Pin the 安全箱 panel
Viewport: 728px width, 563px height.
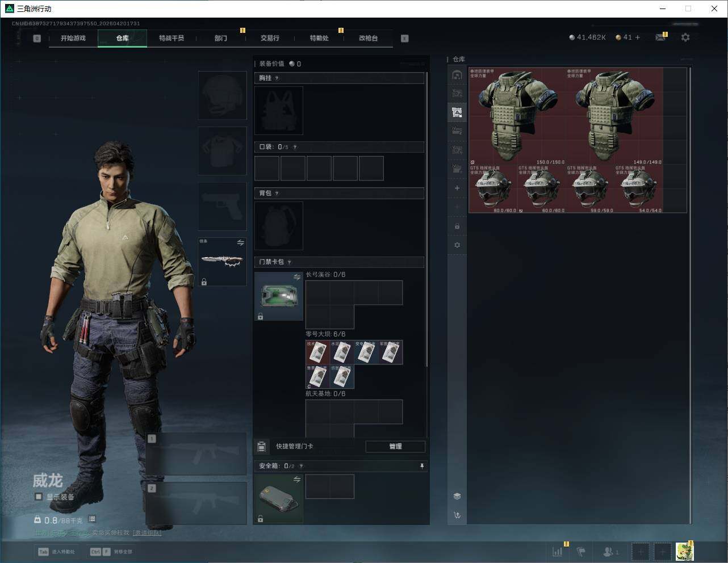pos(421,466)
